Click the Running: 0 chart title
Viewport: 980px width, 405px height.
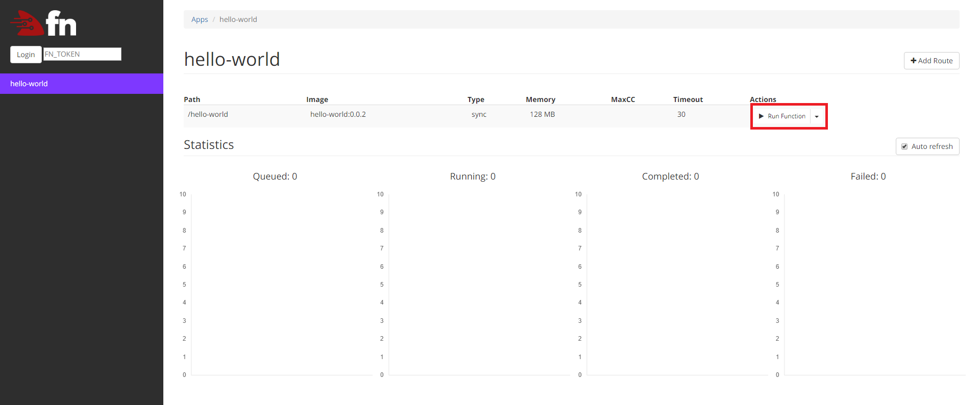click(x=473, y=176)
